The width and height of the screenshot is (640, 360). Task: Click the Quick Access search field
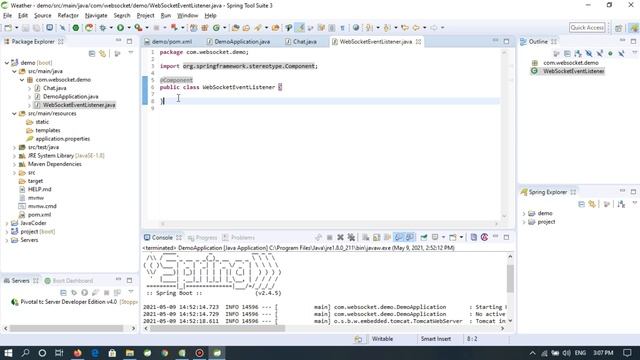coord(587,27)
